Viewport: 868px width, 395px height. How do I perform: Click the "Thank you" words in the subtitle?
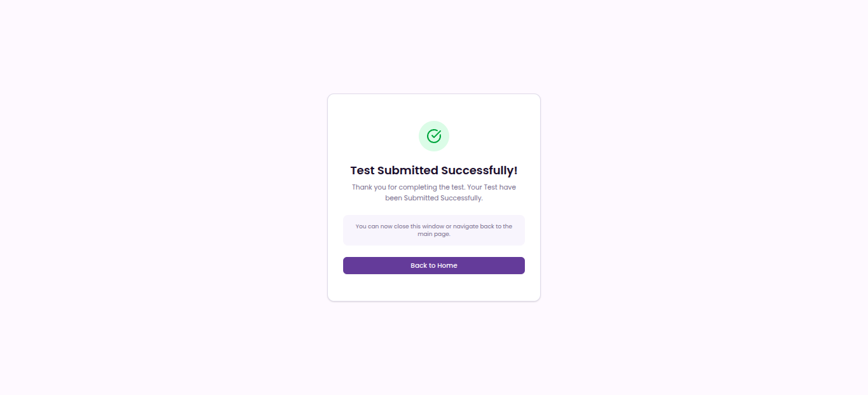[369, 188]
